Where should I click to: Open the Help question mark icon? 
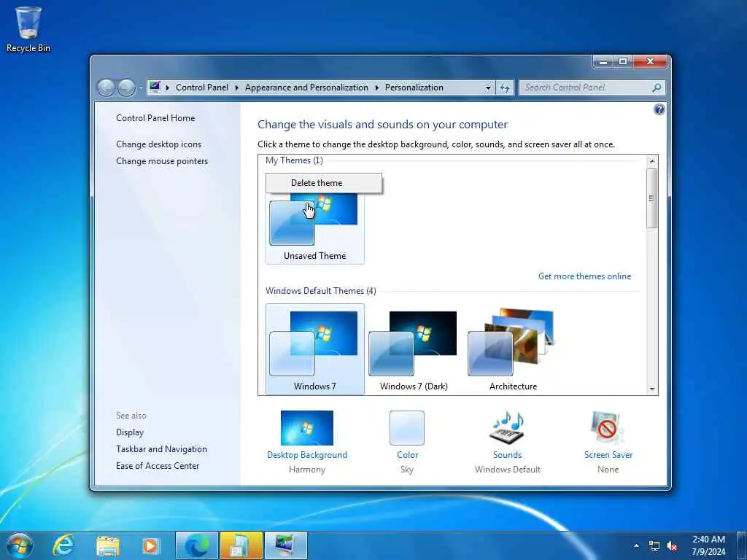659,109
